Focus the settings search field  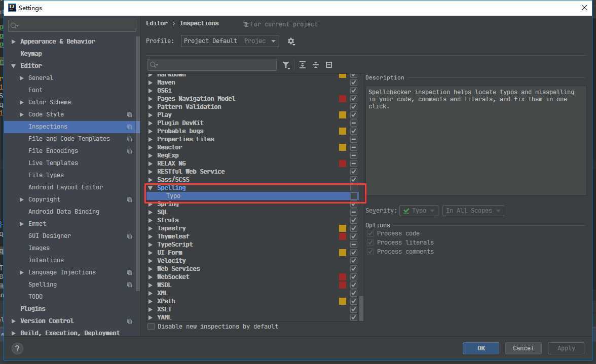(x=72, y=25)
